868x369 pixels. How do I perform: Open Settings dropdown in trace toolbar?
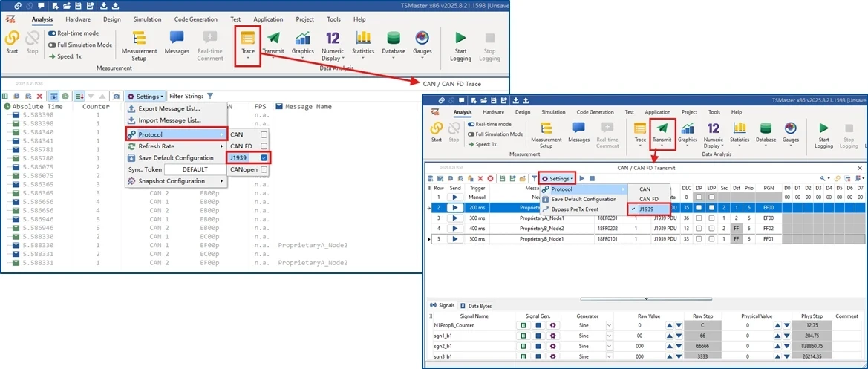click(145, 97)
